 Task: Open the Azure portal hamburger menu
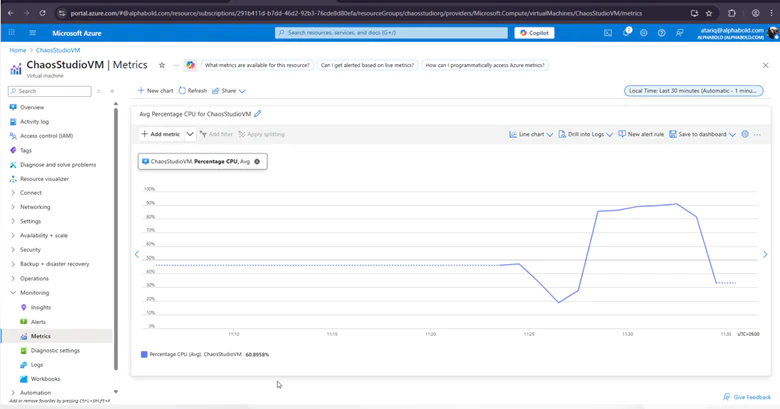coord(33,33)
